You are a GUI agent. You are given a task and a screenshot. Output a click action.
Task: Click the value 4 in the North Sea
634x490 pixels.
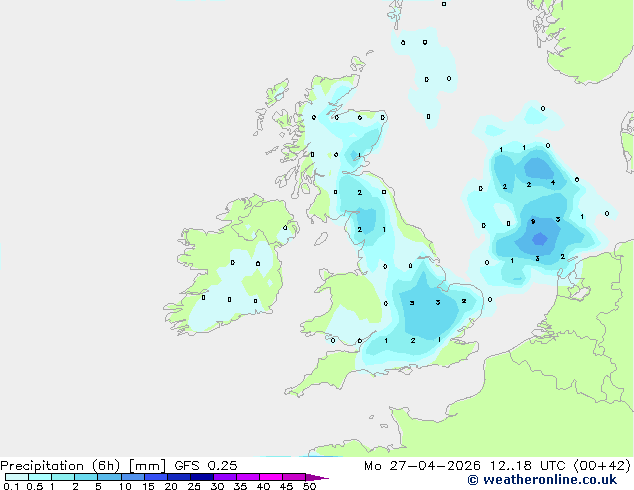[553, 182]
